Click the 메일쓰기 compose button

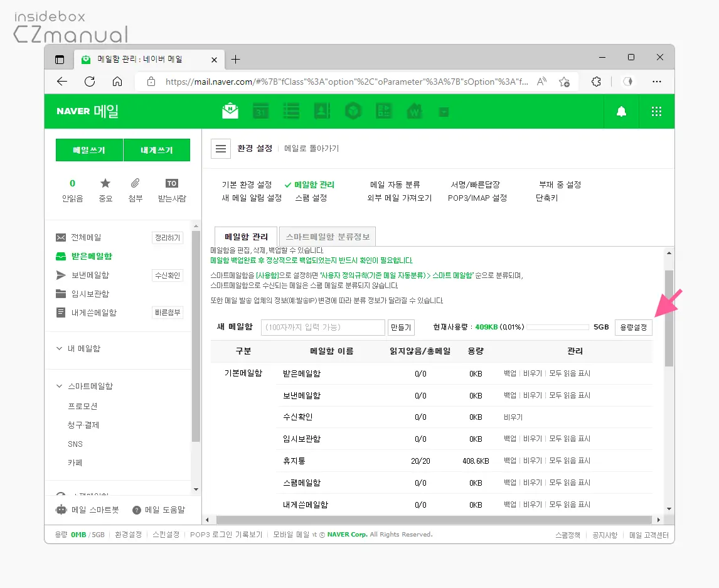click(89, 151)
